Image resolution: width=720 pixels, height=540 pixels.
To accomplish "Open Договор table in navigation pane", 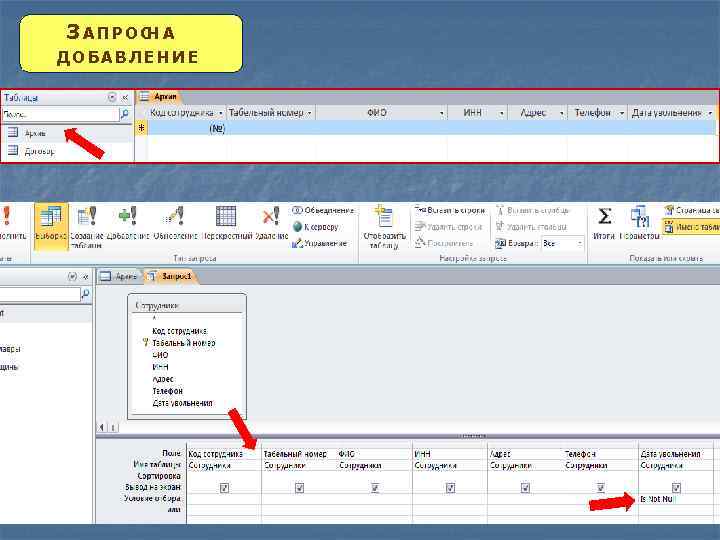I will [x=39, y=151].
